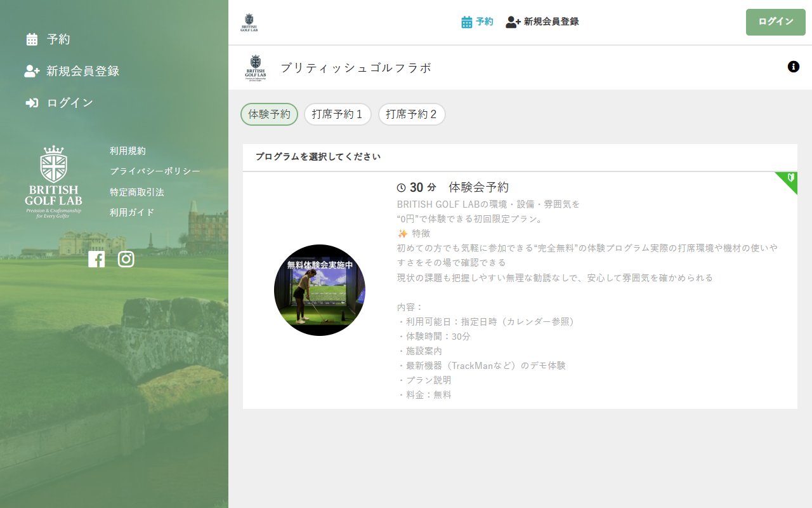Click the add-user icon in top navigation
Image resolution: width=812 pixels, height=508 pixels.
pos(513,22)
